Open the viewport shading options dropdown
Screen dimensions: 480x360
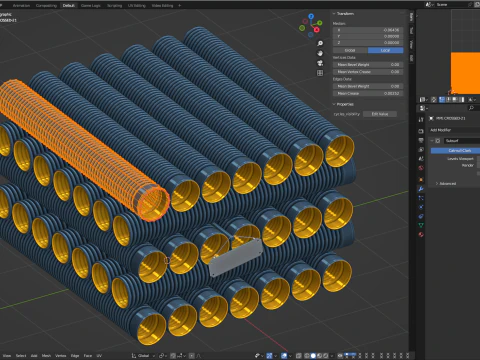pos(332,356)
